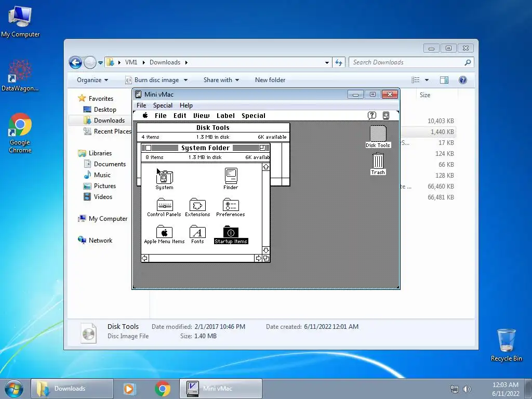Open Mac View menu
532x399 pixels.
click(202, 116)
